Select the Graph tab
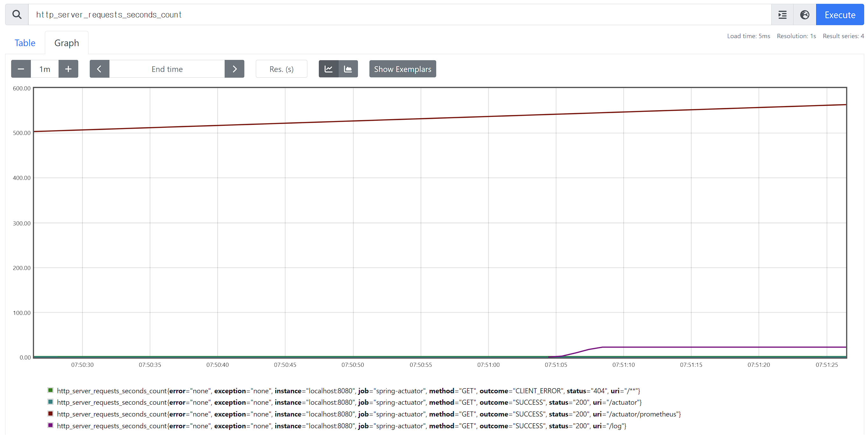 pyautogui.click(x=66, y=43)
